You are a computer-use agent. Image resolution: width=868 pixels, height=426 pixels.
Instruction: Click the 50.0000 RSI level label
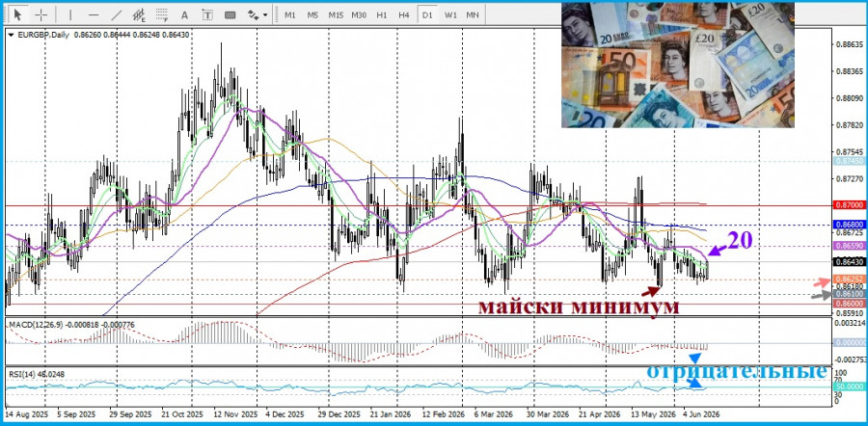coord(848,387)
